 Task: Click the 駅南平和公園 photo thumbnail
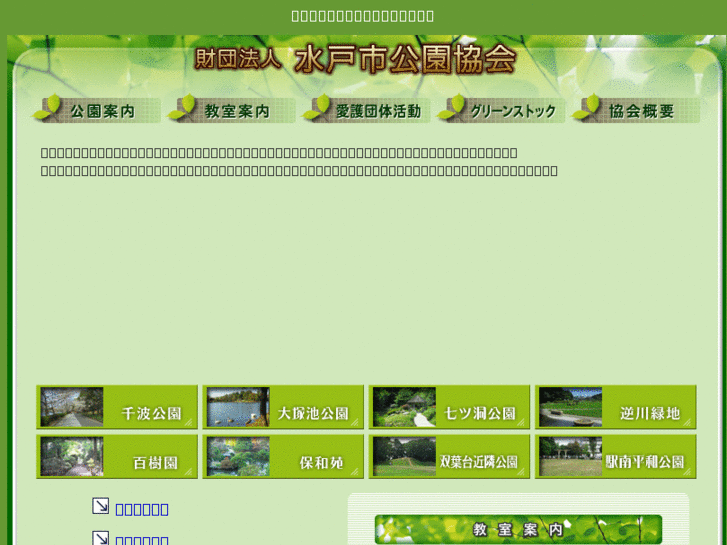coord(570,456)
